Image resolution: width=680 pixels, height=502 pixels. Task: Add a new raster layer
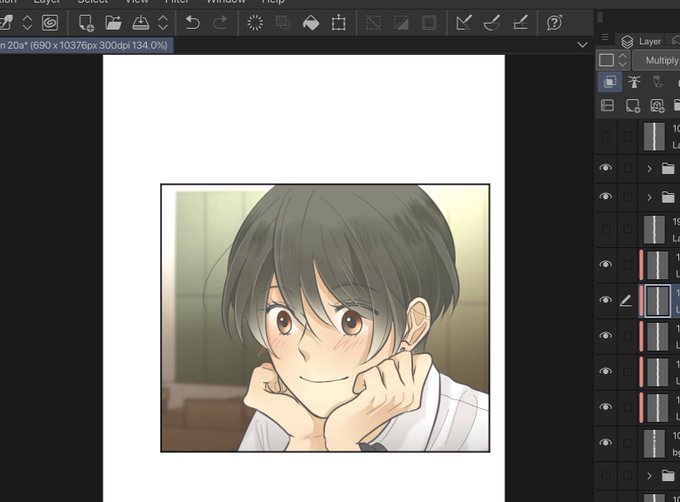[632, 105]
